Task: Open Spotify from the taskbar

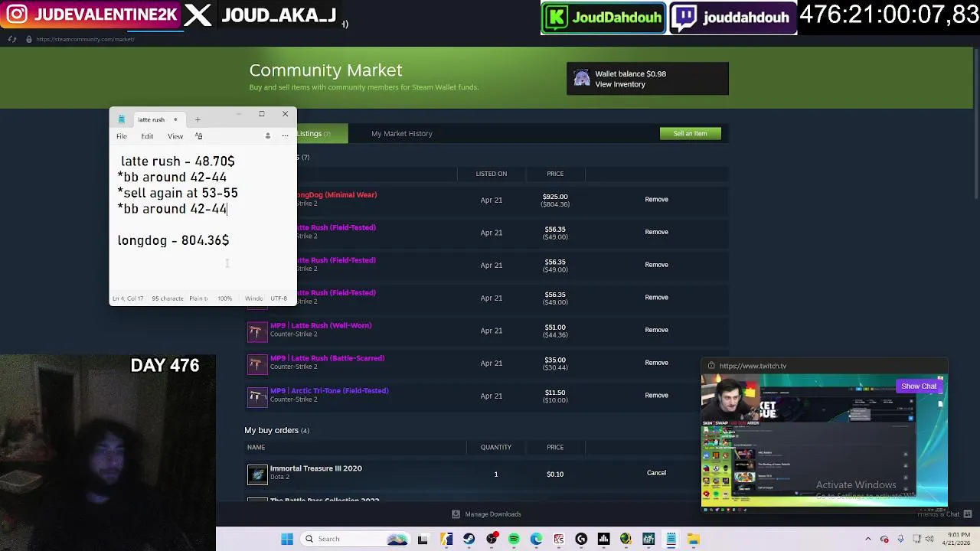Action: (514, 539)
